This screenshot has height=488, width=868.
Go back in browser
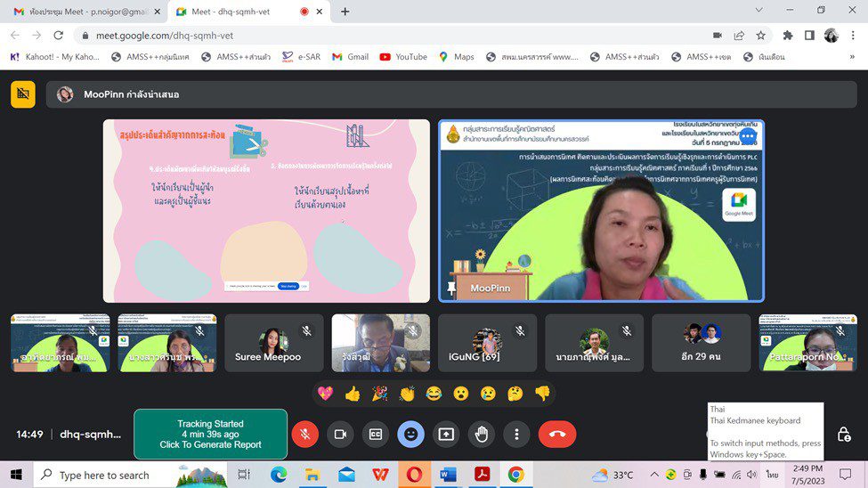click(x=15, y=36)
